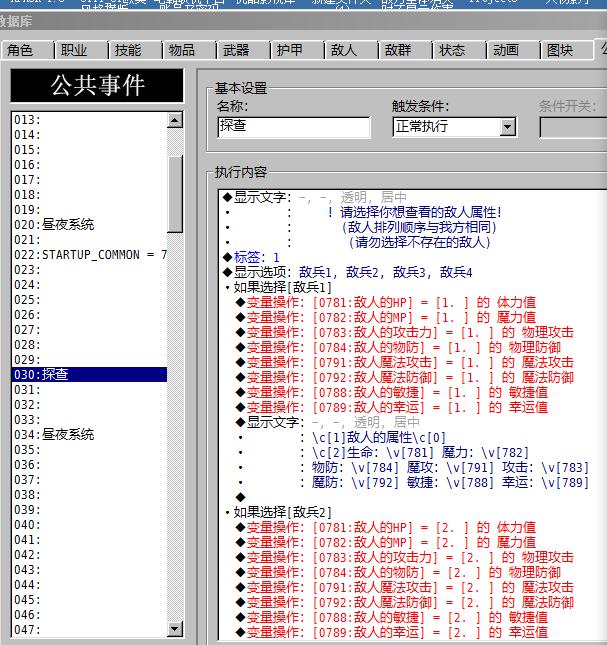Select second 显示文字 command under 敌兵1
The image size is (607, 645).
click(x=328, y=422)
